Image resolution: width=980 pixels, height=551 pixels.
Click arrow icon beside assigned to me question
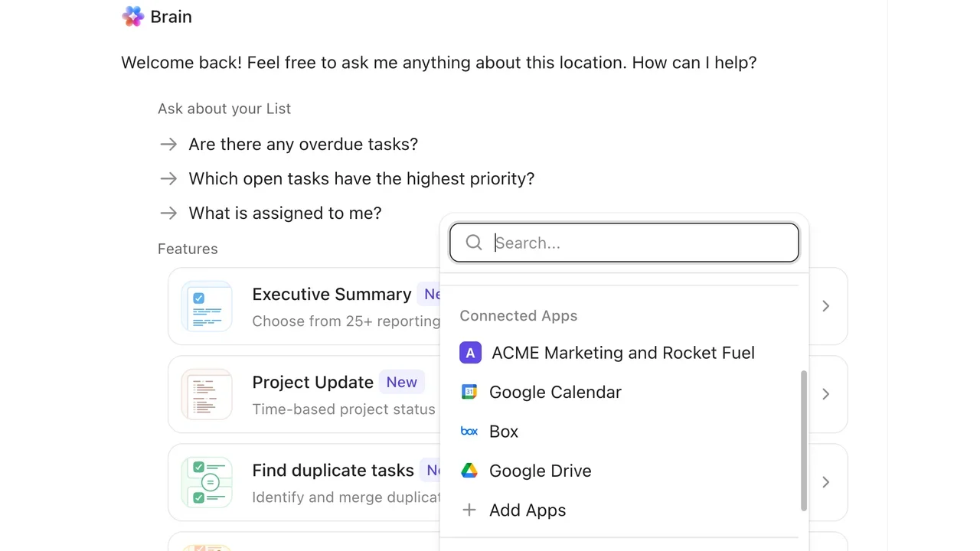pos(168,213)
